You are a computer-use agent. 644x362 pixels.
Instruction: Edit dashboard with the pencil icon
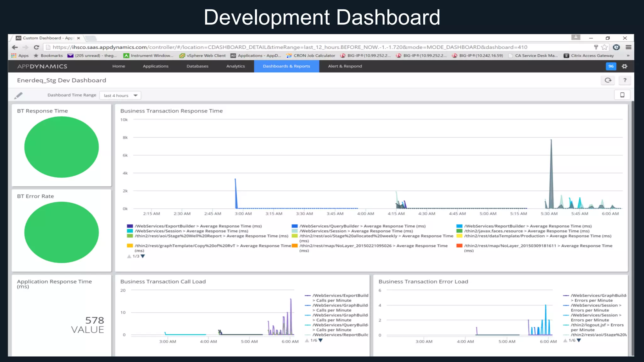(x=18, y=96)
